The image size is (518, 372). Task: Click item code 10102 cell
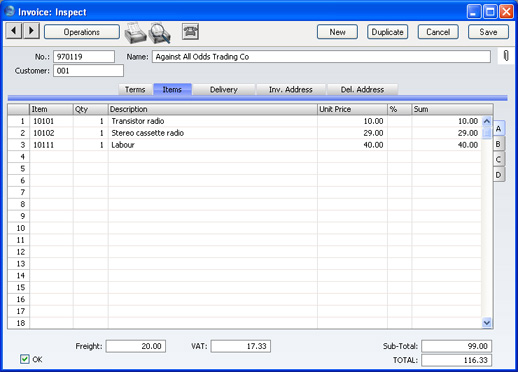point(51,133)
